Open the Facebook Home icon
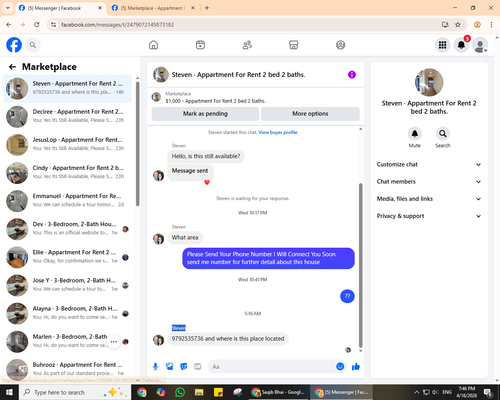The image size is (500, 400). [x=153, y=45]
